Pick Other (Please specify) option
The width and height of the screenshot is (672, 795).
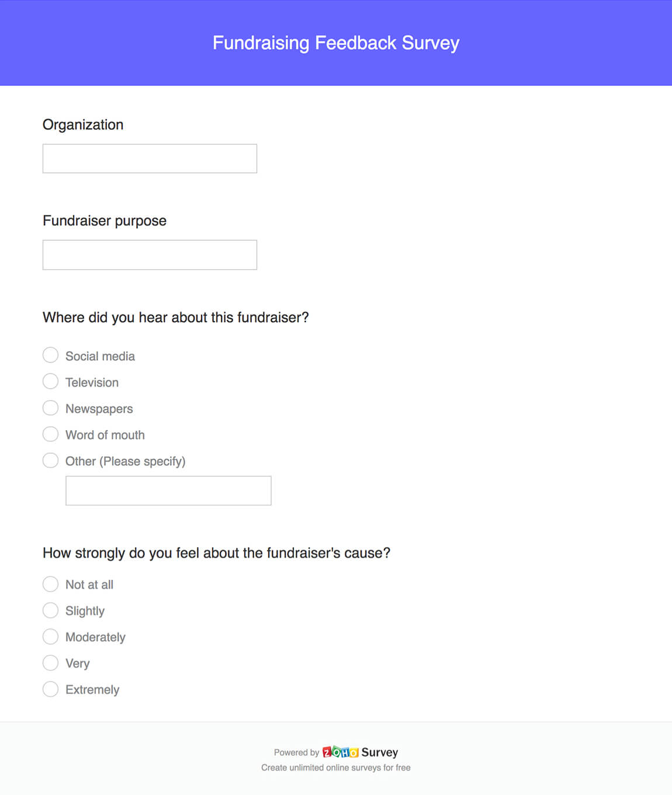coord(50,460)
